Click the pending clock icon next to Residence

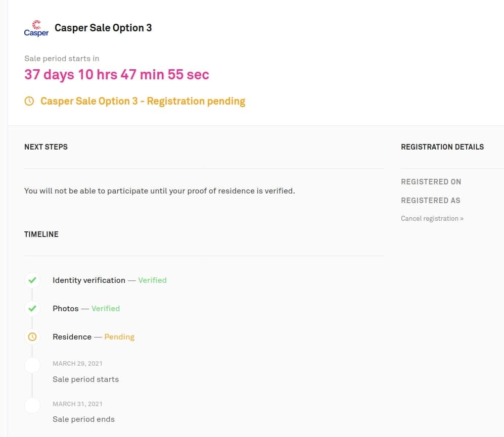click(x=32, y=337)
